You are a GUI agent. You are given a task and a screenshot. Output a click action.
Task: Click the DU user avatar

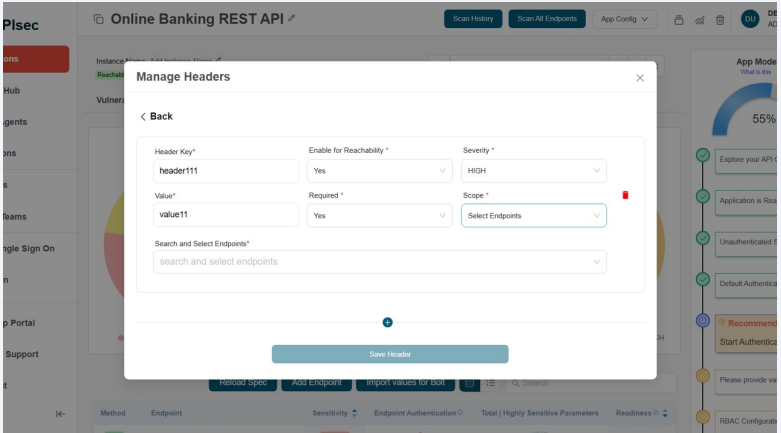click(750, 19)
